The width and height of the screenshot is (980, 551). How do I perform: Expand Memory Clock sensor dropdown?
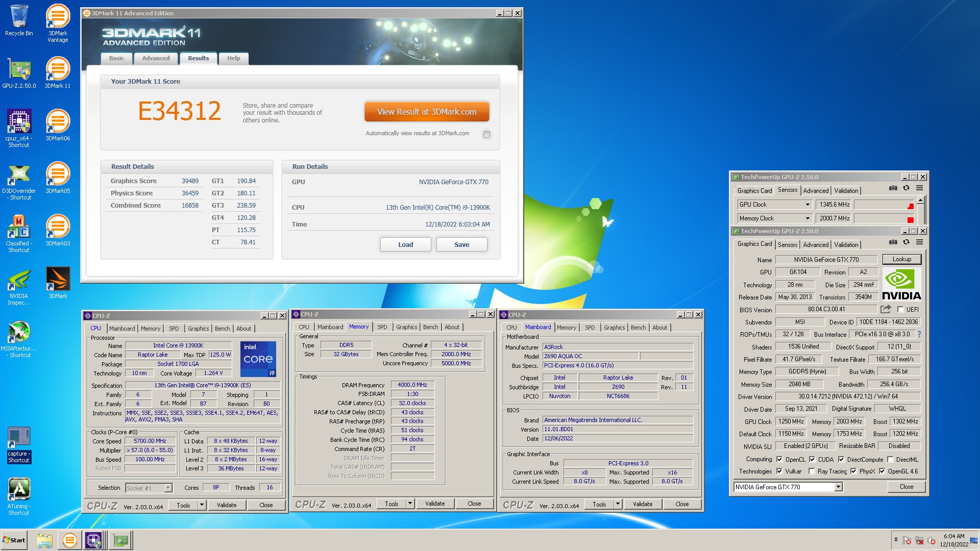pyautogui.click(x=807, y=218)
